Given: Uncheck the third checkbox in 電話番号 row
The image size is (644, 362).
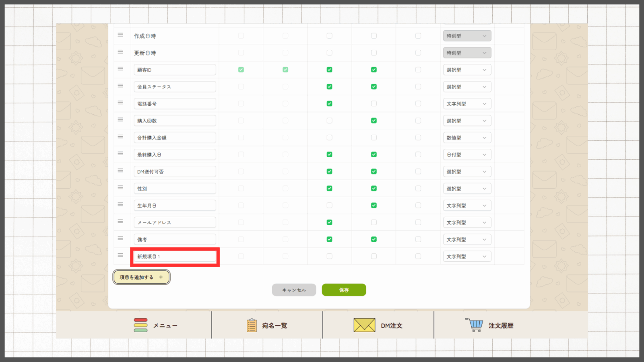Looking at the screenshot, I should (329, 104).
